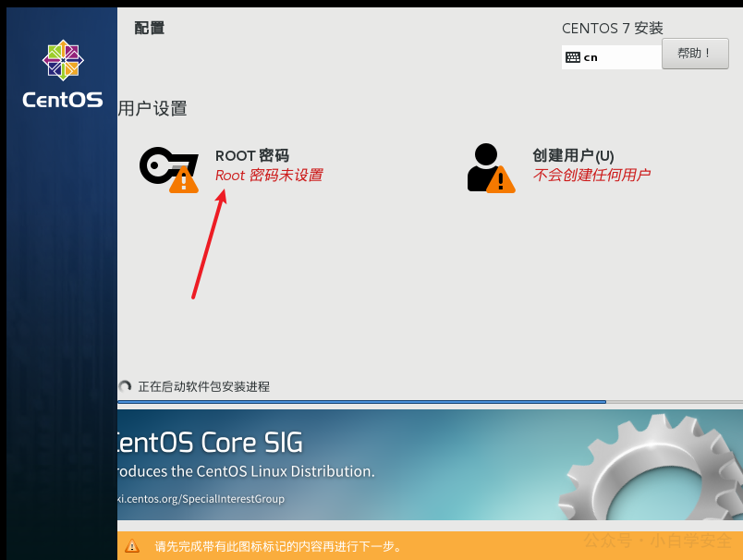The image size is (743, 560).
Task: Click the 帮助！ help button
Action: click(x=695, y=54)
